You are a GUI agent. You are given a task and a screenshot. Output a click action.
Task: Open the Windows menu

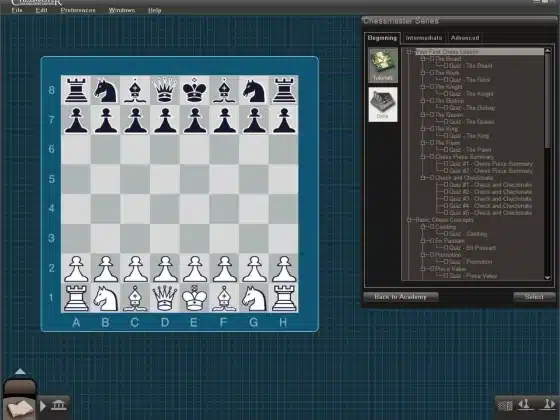click(122, 10)
